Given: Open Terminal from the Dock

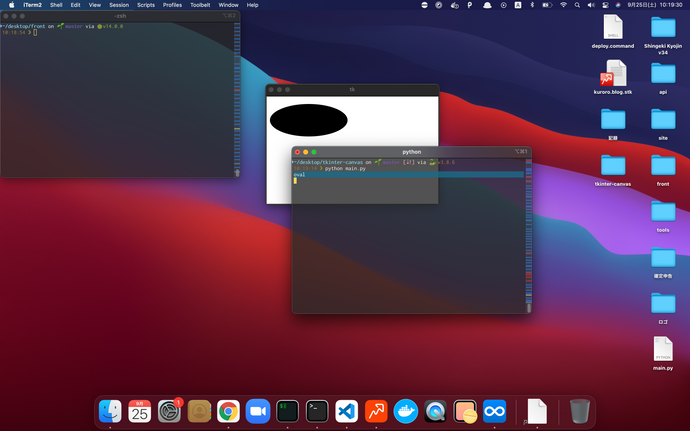Looking at the screenshot, I should pos(317,411).
